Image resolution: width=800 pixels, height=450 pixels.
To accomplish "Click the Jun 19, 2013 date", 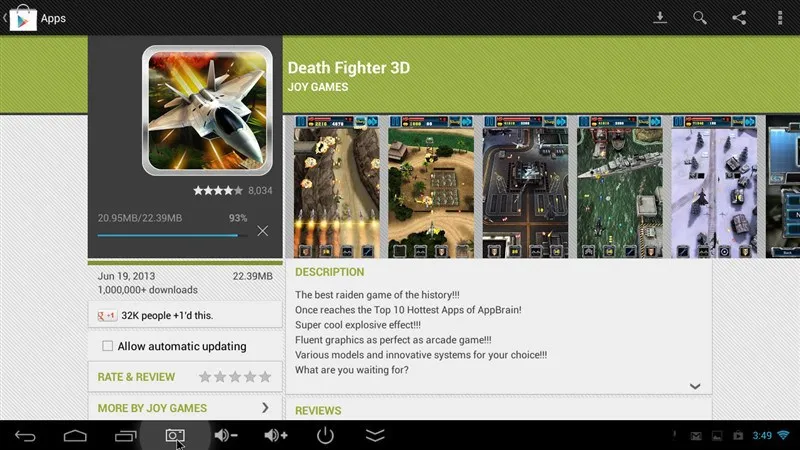I will [126, 276].
